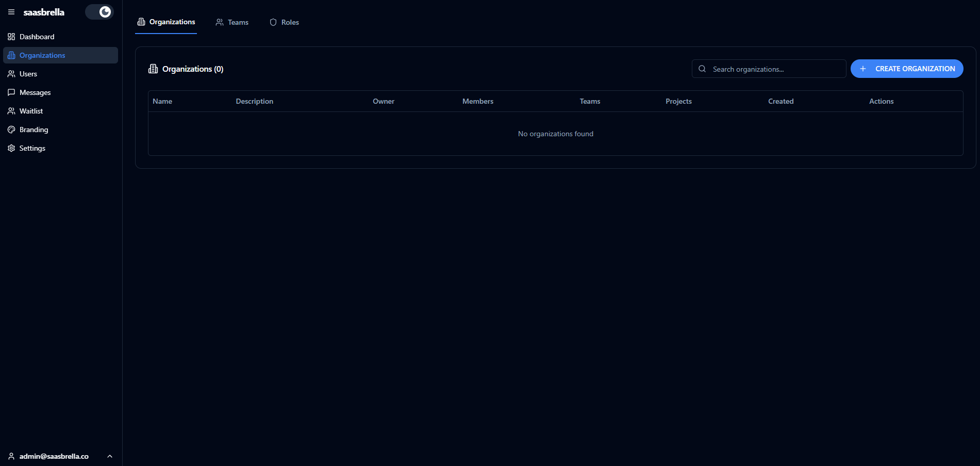This screenshot has width=980, height=466.
Task: Click the Name column header
Action: (x=162, y=101)
